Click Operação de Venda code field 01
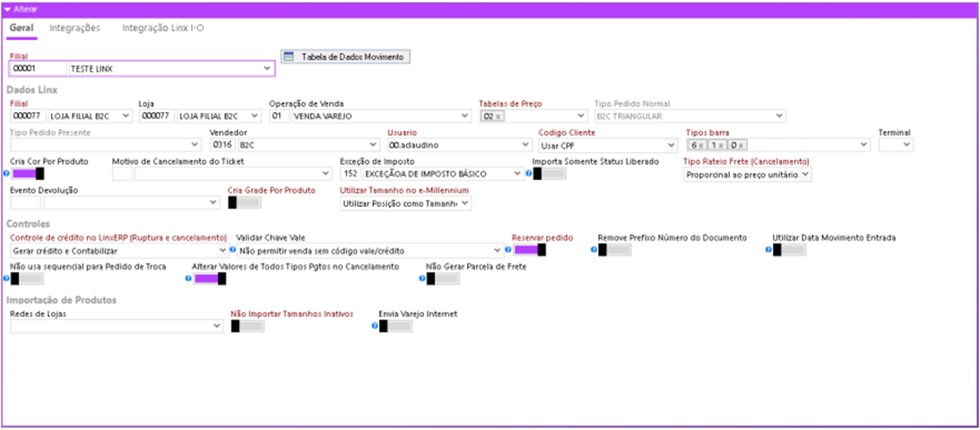 [x=279, y=116]
